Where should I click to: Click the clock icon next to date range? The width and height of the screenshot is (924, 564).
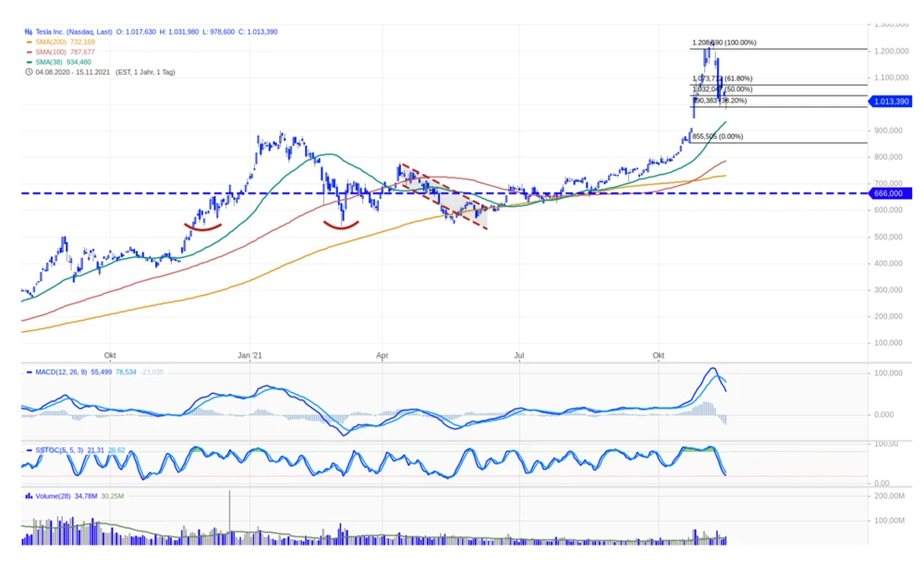pyautogui.click(x=28, y=72)
